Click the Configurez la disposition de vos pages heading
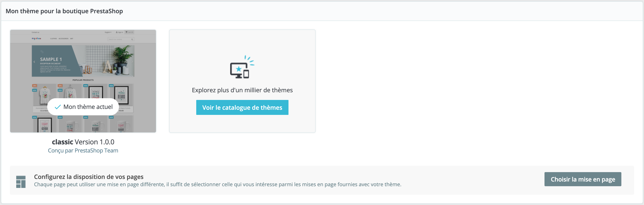This screenshot has height=205, width=644. (x=89, y=177)
